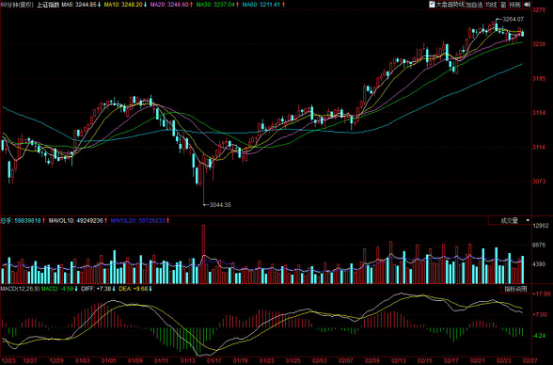Screen dimensions: 553x365
Task: Click the 上证指数 index name label
Action: (x=48, y=5)
